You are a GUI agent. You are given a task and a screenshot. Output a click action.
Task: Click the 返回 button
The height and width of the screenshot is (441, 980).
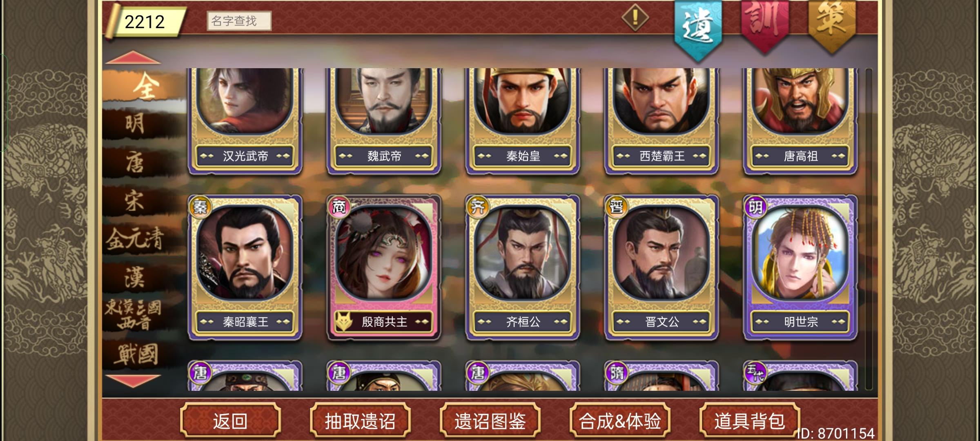pyautogui.click(x=230, y=421)
